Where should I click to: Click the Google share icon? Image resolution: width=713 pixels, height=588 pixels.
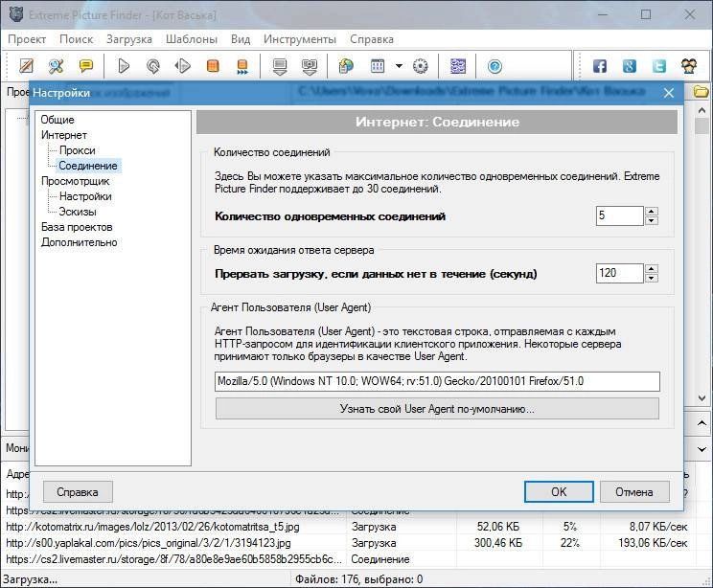point(630,66)
